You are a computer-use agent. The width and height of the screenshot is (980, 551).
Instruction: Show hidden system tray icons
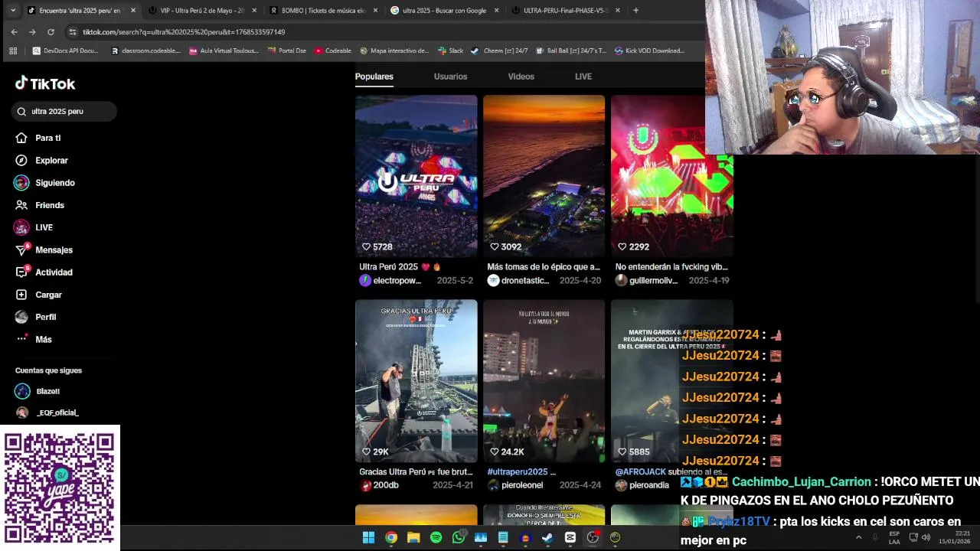(x=858, y=537)
